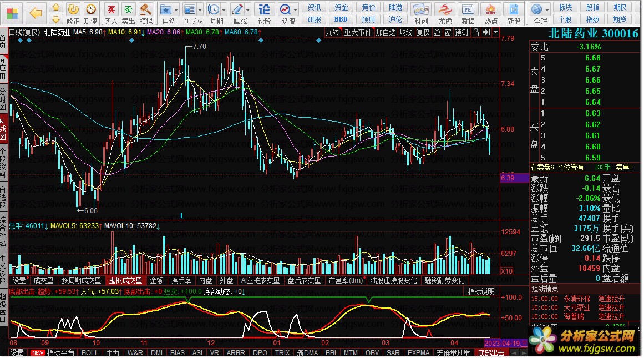Viewport: 644px width, 358px height.
Task: Switch to the 成交量 volume tab
Action: click(x=43, y=280)
